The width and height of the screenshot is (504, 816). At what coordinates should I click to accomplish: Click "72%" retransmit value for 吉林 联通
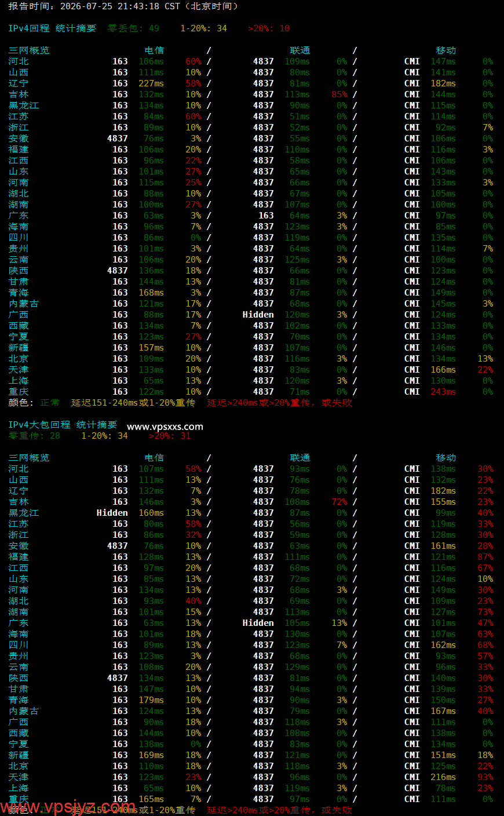coord(339,502)
